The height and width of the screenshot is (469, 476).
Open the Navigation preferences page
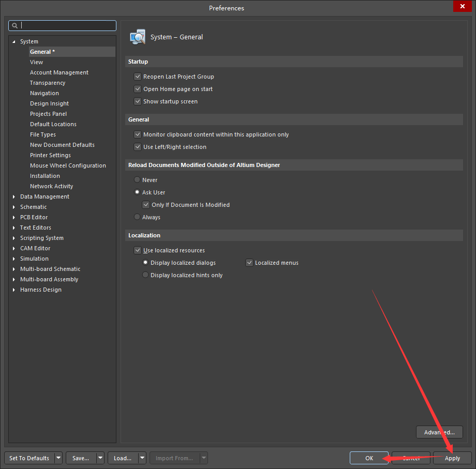click(x=44, y=93)
